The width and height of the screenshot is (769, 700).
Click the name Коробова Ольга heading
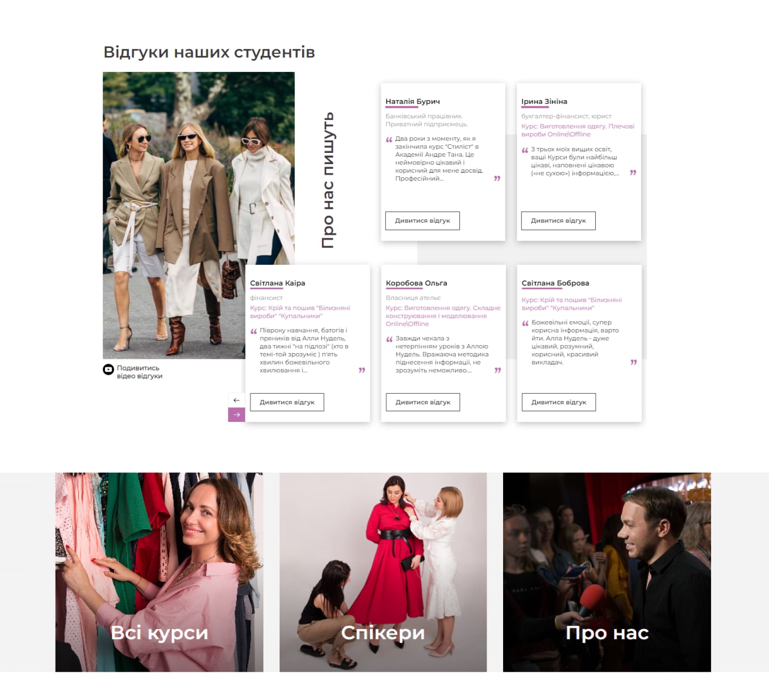416,283
